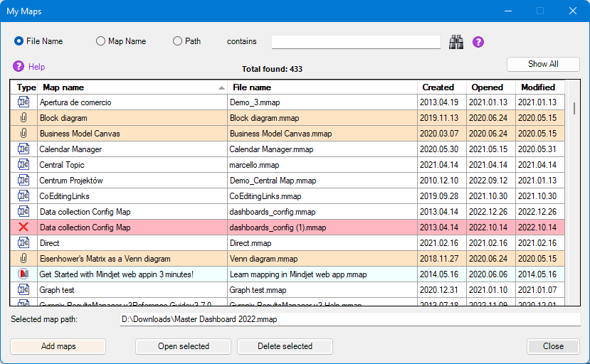Click the Close button at bottom
The height and width of the screenshot is (364, 590).
(x=553, y=346)
